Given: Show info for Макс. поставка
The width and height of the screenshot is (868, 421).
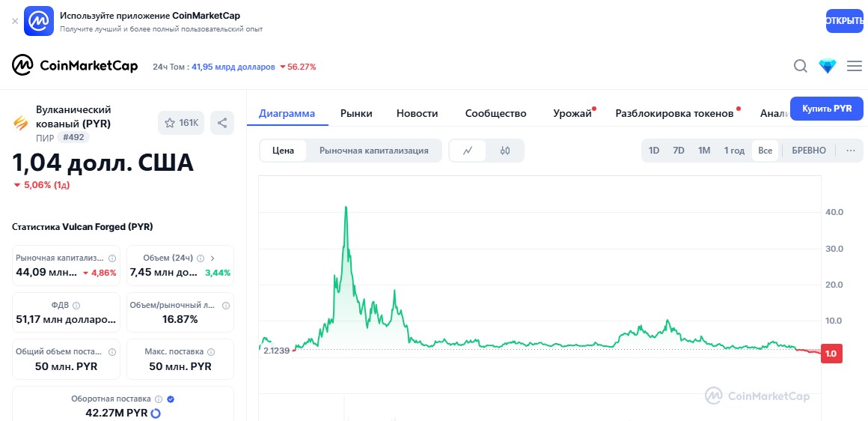Looking at the screenshot, I should tap(211, 352).
